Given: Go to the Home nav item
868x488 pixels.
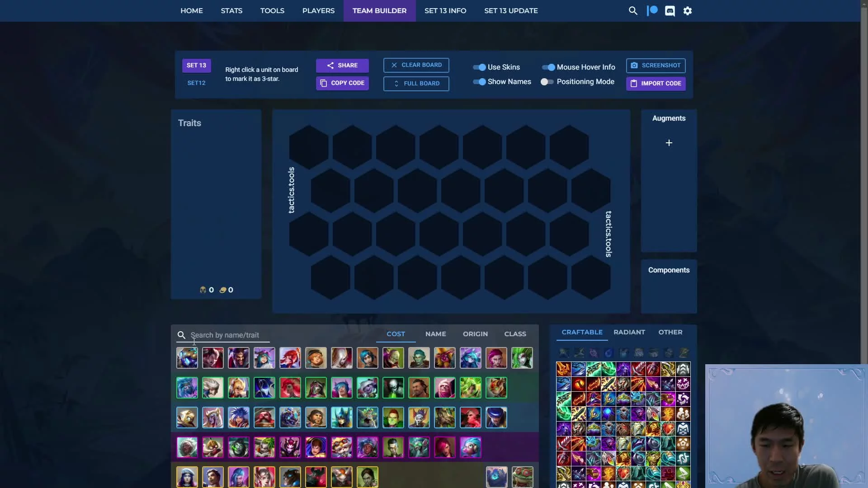Looking at the screenshot, I should click(192, 11).
